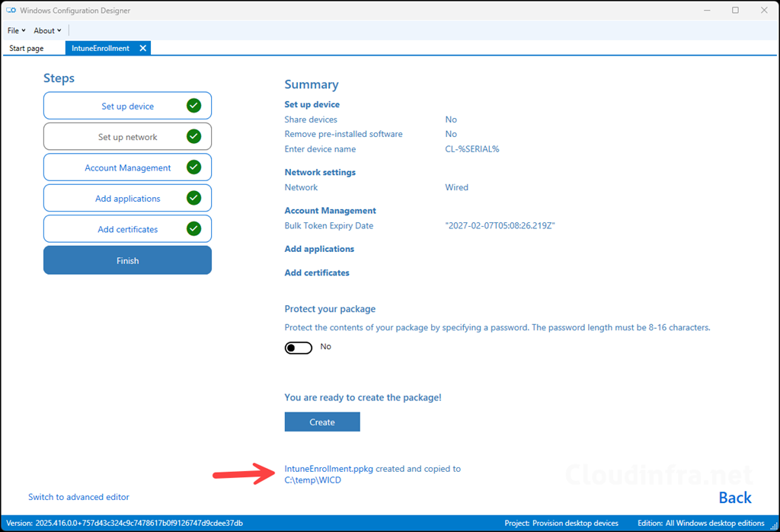The width and height of the screenshot is (780, 532).
Task: Go to Set up network step
Action: [127, 137]
